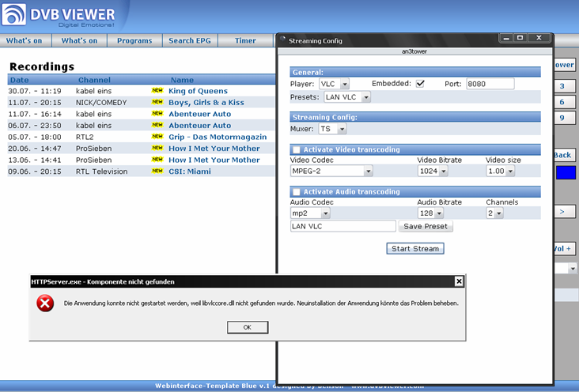
Task: Open the Presets LAN VLC dropdown
Action: [x=347, y=97]
